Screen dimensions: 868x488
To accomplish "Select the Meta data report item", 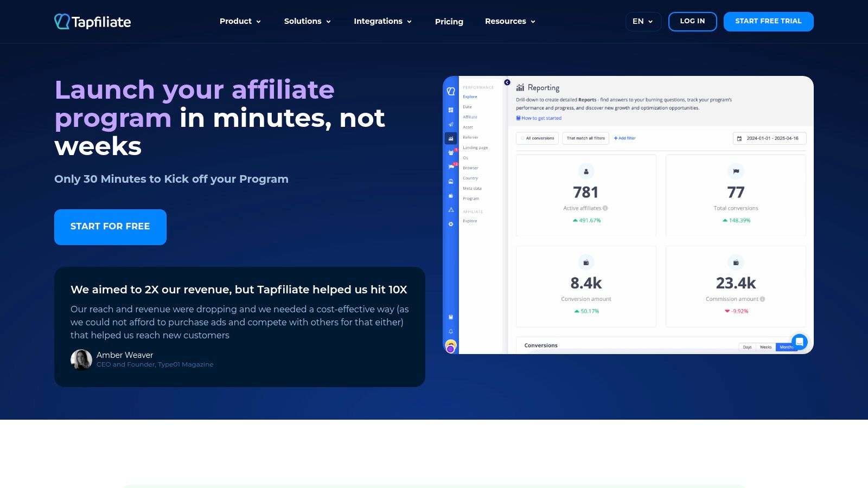I will (x=472, y=189).
